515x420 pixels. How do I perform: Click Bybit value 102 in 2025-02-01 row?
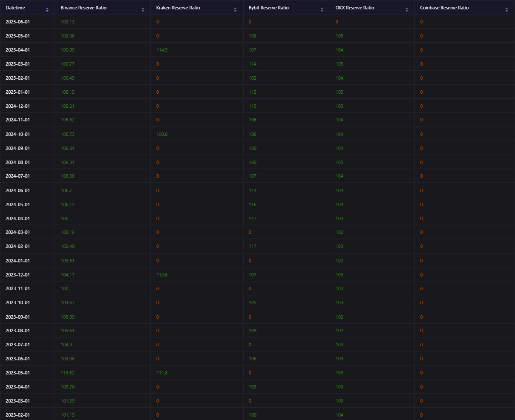pos(253,78)
